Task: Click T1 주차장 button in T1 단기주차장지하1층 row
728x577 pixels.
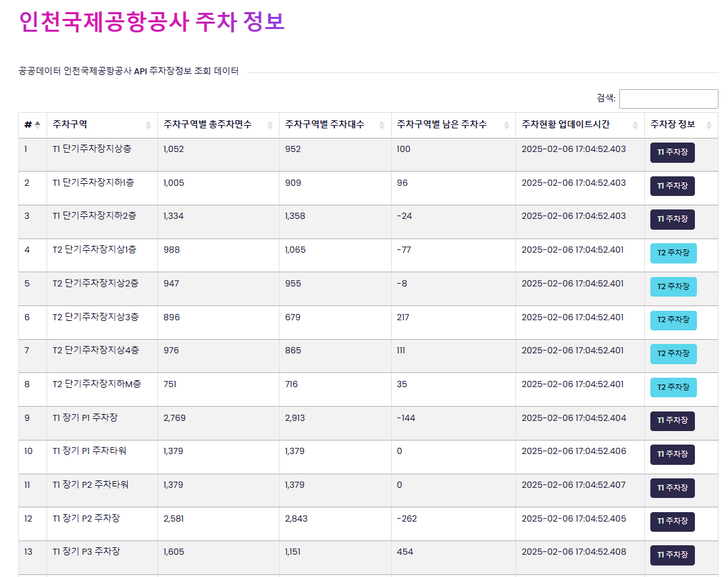Action: click(x=673, y=186)
